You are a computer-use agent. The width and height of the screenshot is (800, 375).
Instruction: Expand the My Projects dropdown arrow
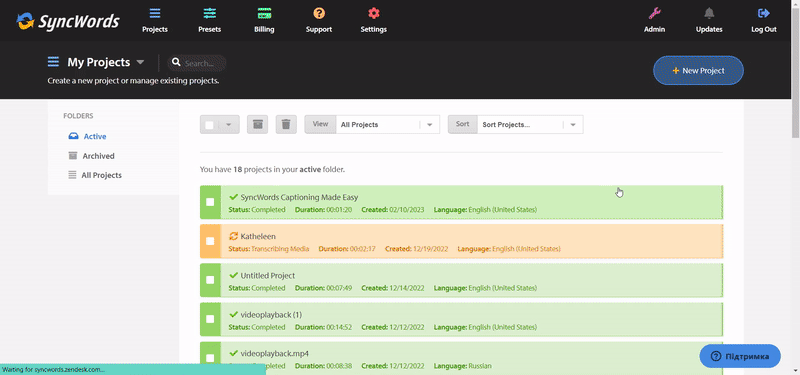[140, 62]
